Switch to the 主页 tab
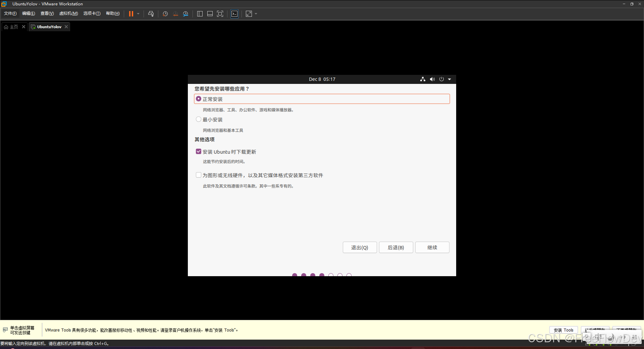Screen dimensions: 644x349 [13, 27]
